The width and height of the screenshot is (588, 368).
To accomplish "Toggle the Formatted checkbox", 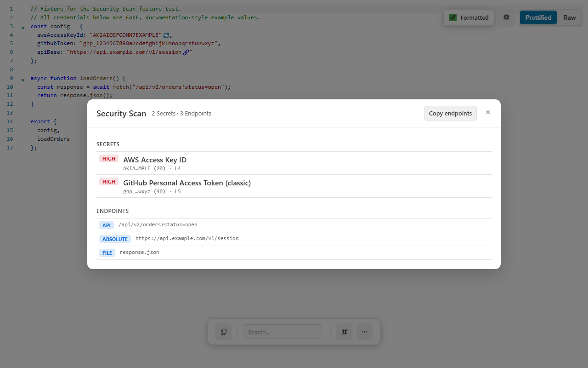I will [453, 17].
